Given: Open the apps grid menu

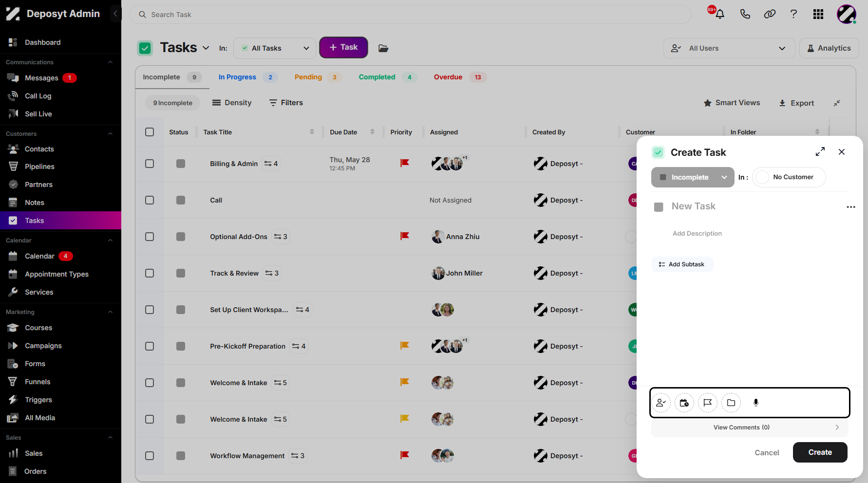Looking at the screenshot, I should click(818, 14).
